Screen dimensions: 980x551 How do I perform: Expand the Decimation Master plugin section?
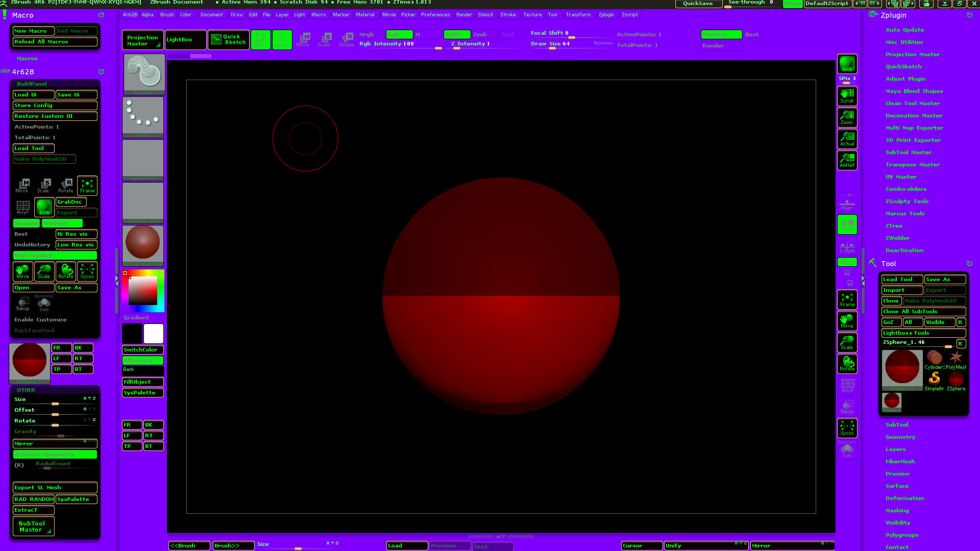[914, 115]
